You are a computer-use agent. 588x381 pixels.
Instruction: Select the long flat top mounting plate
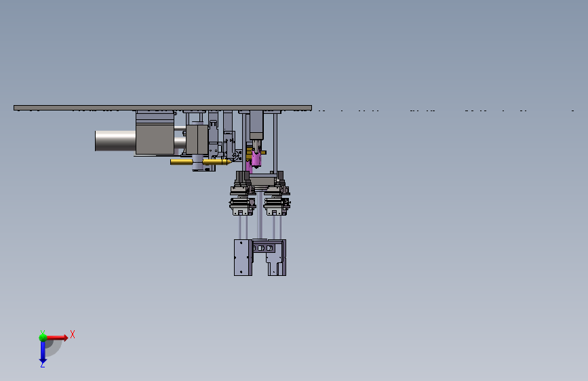(162, 108)
